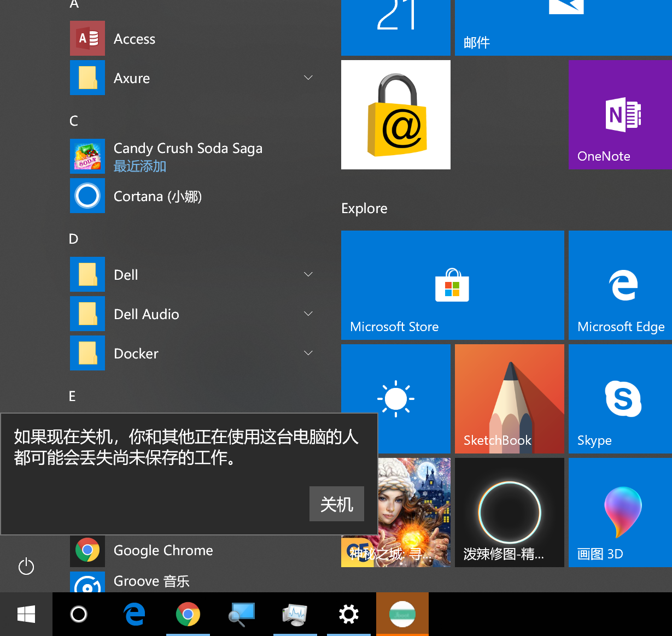The height and width of the screenshot is (636, 672).
Task: Open the calendar tile showing 21
Action: click(396, 27)
